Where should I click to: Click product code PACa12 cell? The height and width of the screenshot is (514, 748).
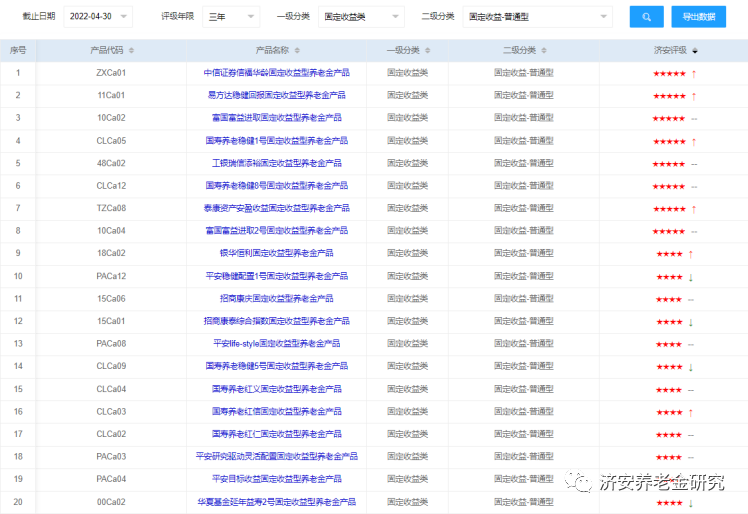point(111,276)
